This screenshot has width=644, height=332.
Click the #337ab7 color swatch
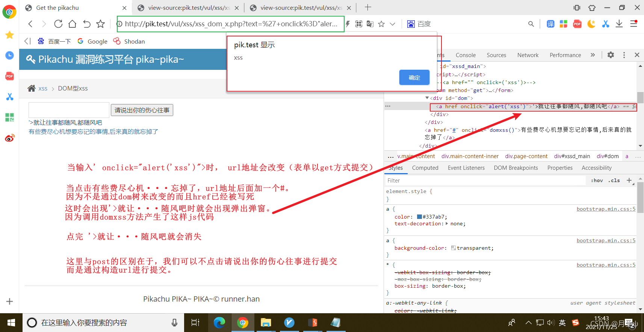point(419,217)
